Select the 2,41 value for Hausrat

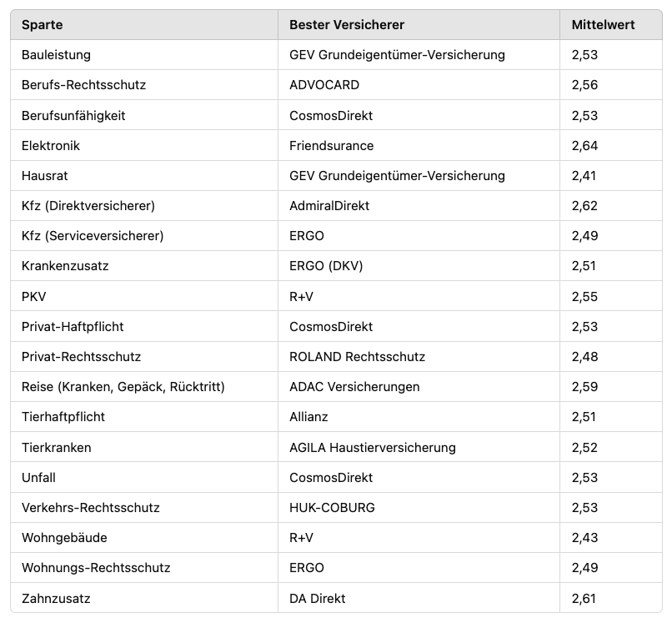pos(584,176)
